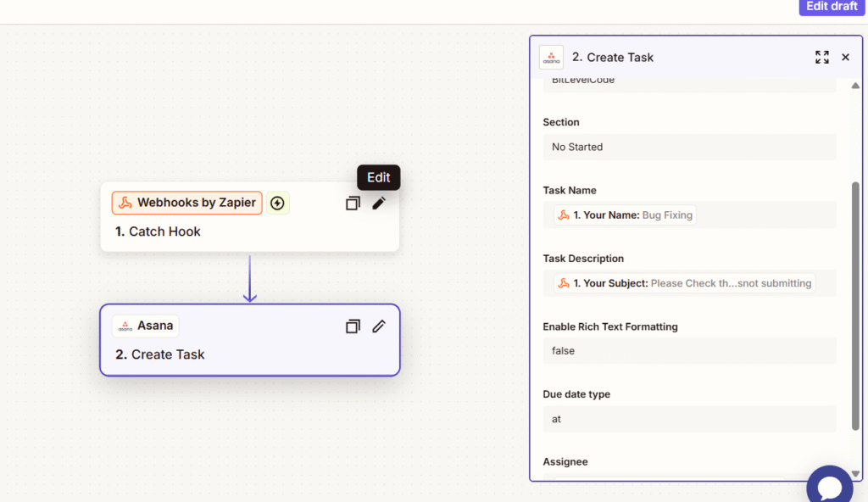The width and height of the screenshot is (868, 502).
Task: Click the webhook icon in Your Subject pill
Action: point(564,283)
